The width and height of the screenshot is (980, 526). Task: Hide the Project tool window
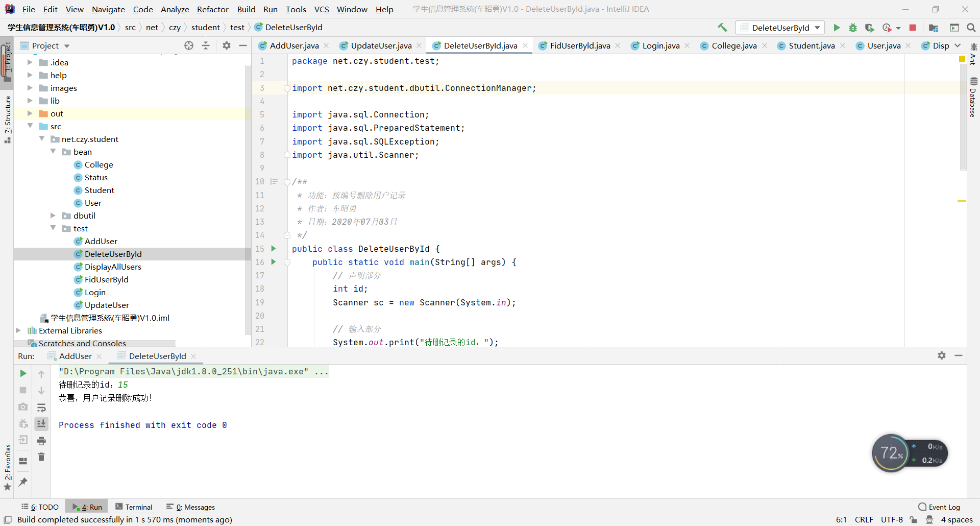[x=243, y=45]
